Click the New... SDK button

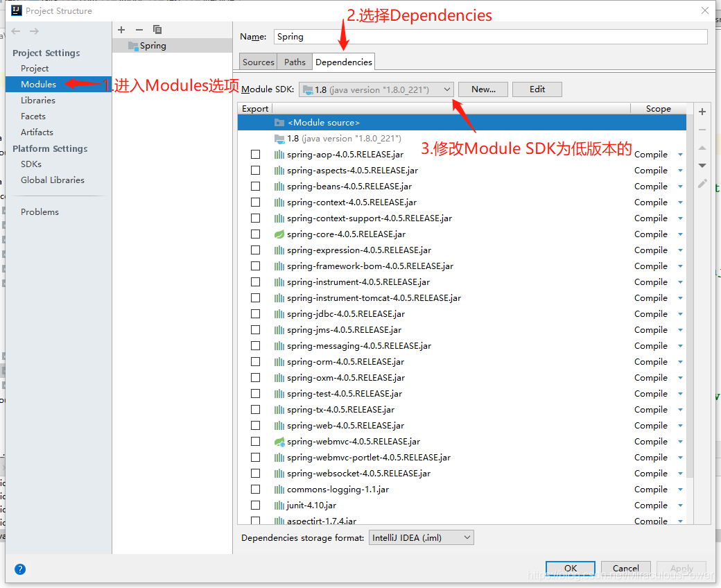[483, 89]
